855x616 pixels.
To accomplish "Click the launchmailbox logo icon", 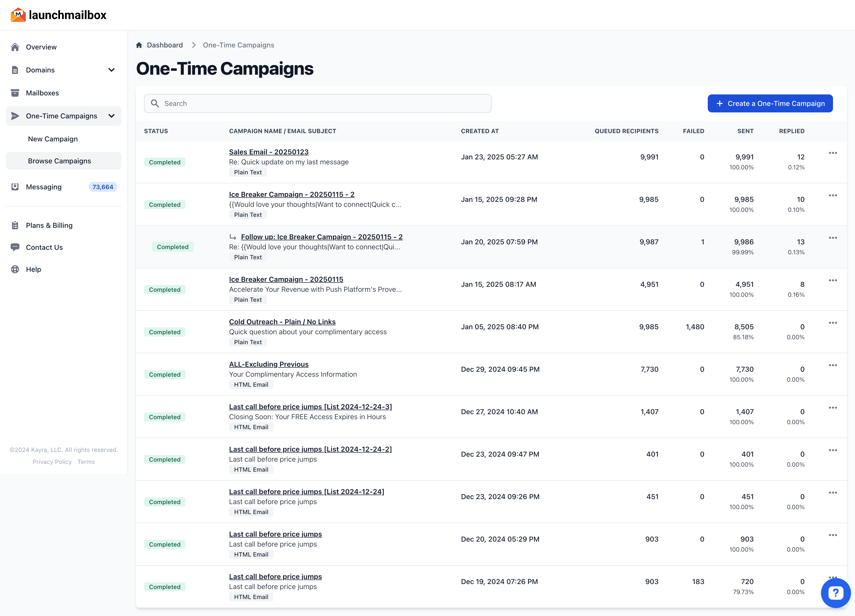I will [x=18, y=15].
